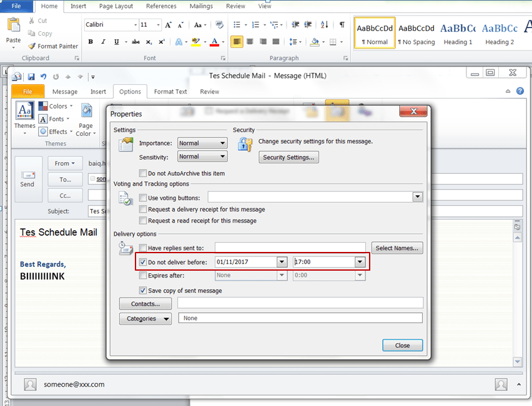Click the Security Settings button
The width and height of the screenshot is (532, 406).
point(288,157)
